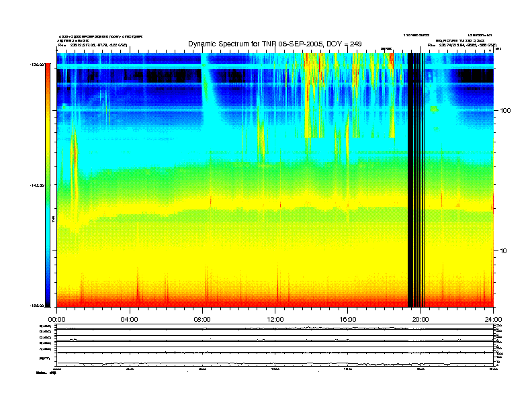This screenshot has width=532, height=411.
Task: Click the '10' frequency axis label
Action: click(503, 251)
